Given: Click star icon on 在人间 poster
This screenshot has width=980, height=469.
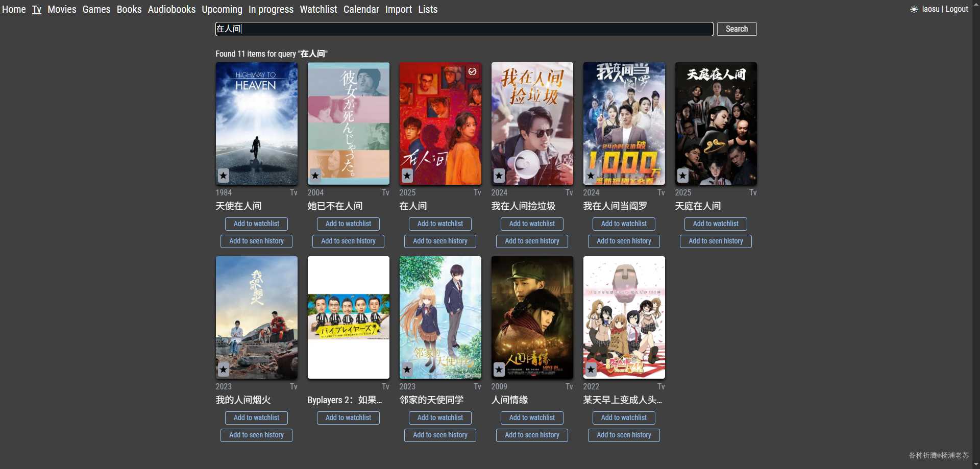Looking at the screenshot, I should pos(407,176).
